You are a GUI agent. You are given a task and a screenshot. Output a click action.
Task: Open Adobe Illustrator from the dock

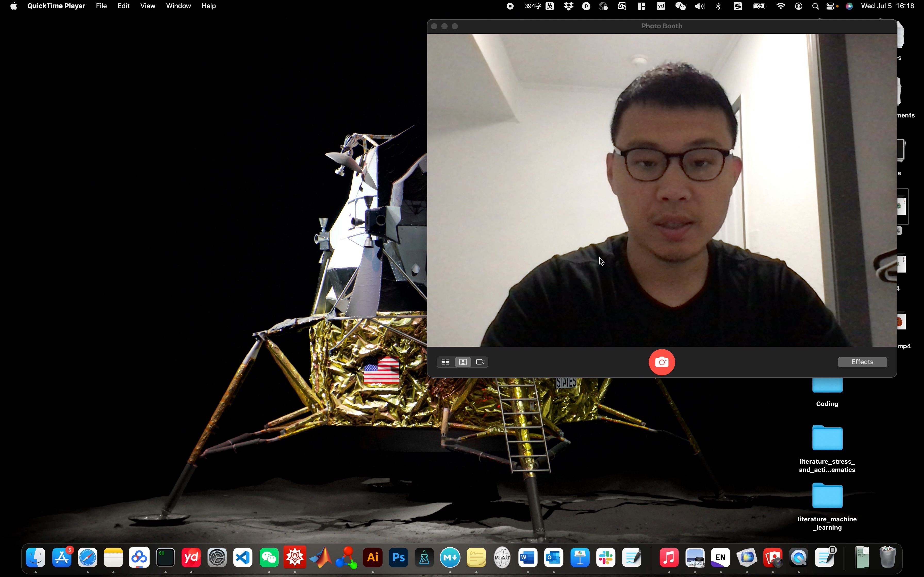coord(373,558)
